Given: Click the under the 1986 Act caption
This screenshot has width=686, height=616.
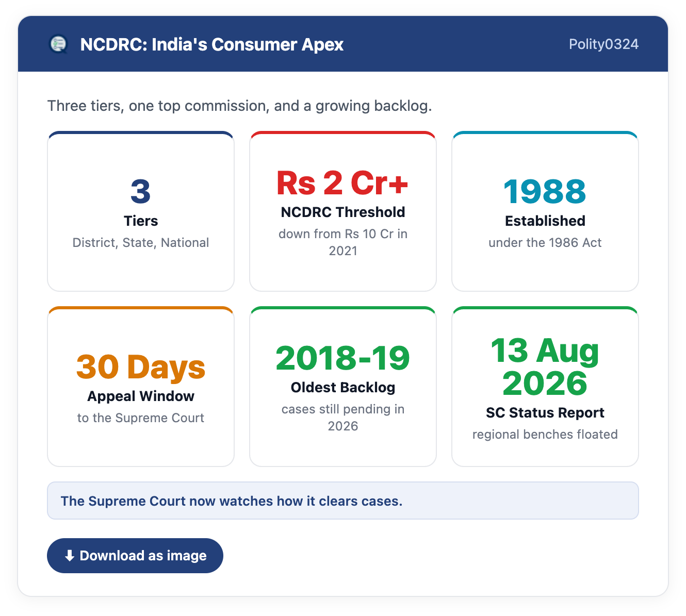Looking at the screenshot, I should tap(545, 242).
